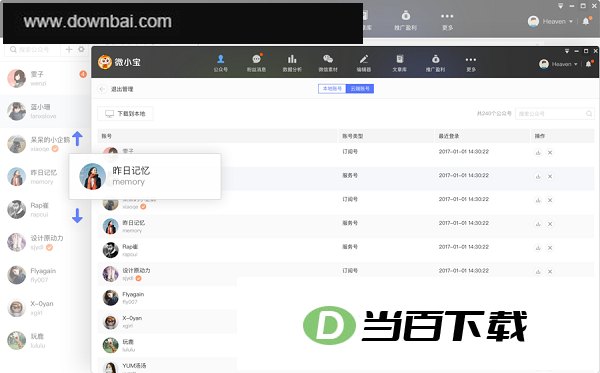Click the 退出管理 link
600x373 pixels.
[122, 89]
